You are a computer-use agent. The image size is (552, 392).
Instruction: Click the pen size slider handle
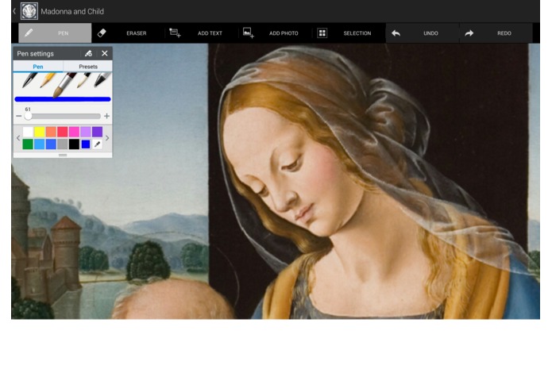click(x=28, y=116)
